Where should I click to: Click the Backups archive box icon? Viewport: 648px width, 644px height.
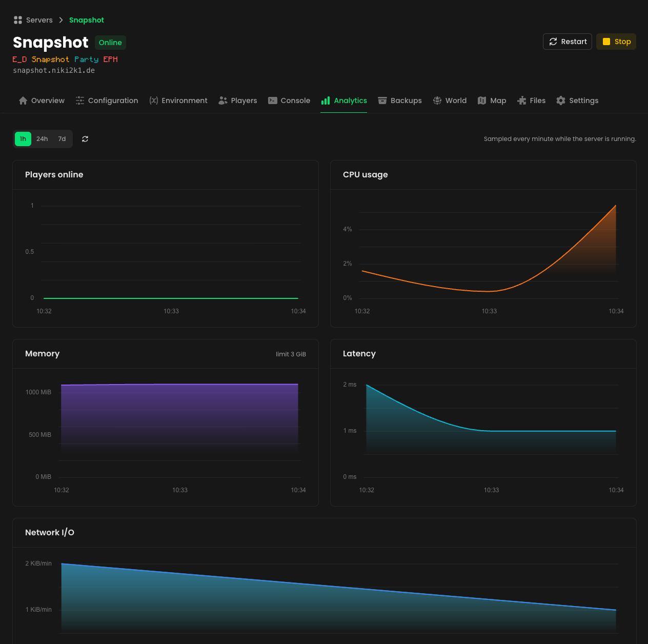pos(382,100)
